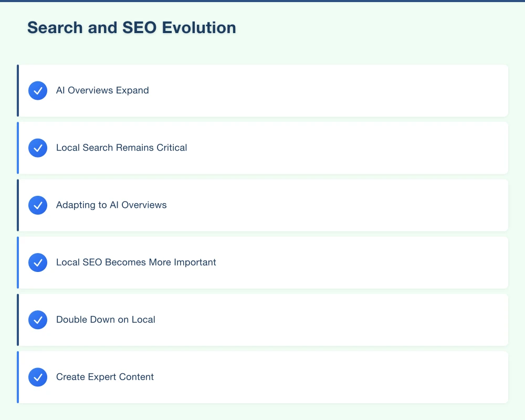Select the check badge on Create Expert Content
Image resolution: width=525 pixels, height=420 pixels.
click(x=37, y=376)
